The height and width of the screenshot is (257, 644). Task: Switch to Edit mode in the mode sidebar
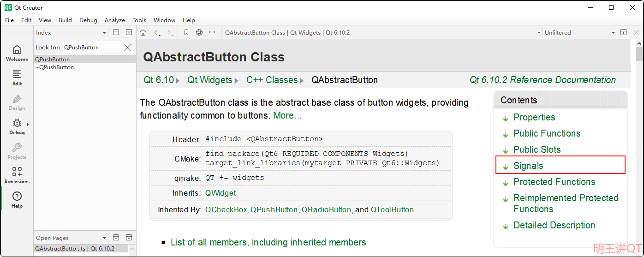click(x=17, y=78)
